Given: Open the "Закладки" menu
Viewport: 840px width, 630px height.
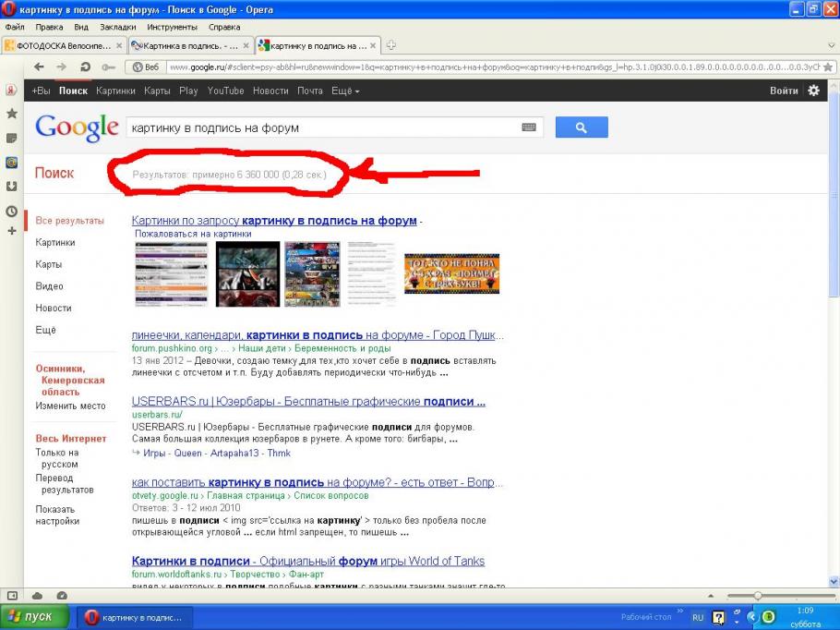Looking at the screenshot, I should coord(117,28).
